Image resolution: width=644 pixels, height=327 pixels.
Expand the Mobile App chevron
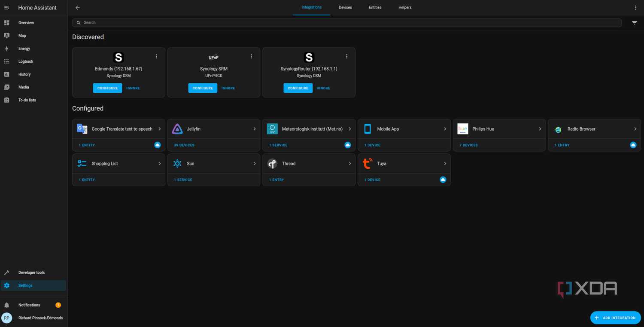(x=445, y=129)
